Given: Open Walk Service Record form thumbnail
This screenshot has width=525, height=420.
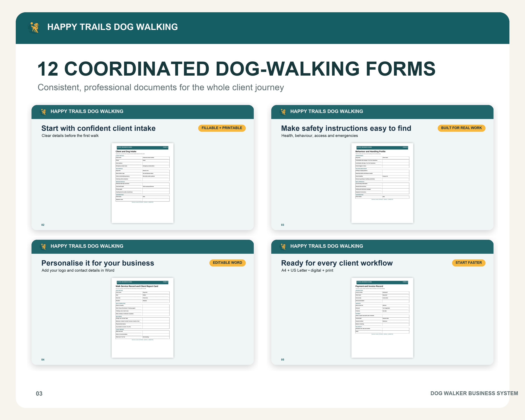Looking at the screenshot, I should pos(142,318).
